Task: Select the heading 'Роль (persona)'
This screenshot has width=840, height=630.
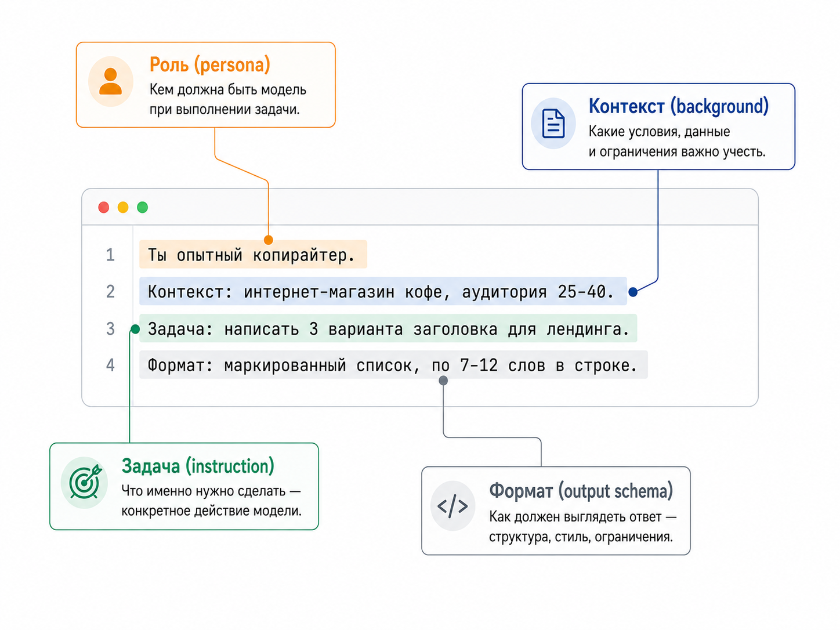Action: pos(210,64)
